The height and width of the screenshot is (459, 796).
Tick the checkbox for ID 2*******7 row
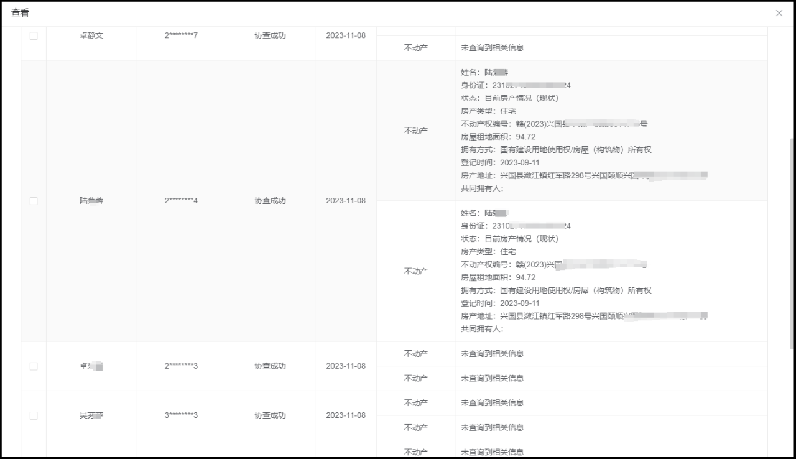pos(34,36)
